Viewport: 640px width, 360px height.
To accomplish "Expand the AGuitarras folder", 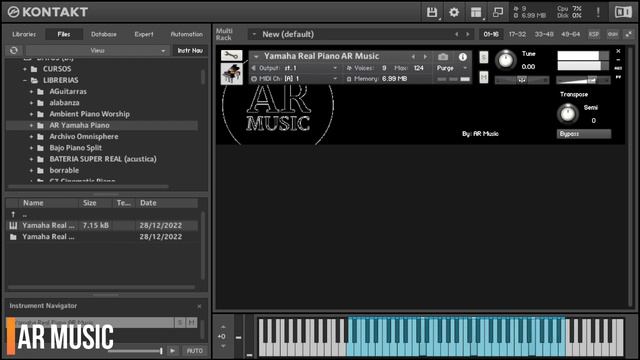I will 31,92.
